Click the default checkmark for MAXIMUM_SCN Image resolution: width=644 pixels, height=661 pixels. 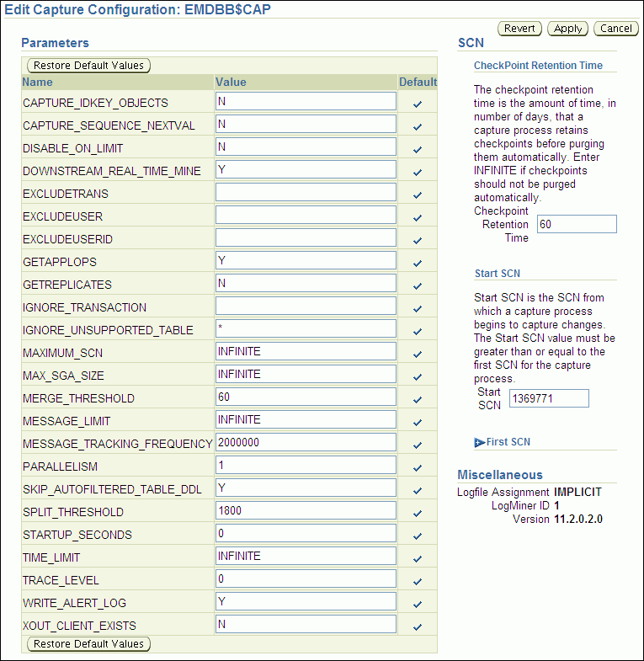(418, 354)
